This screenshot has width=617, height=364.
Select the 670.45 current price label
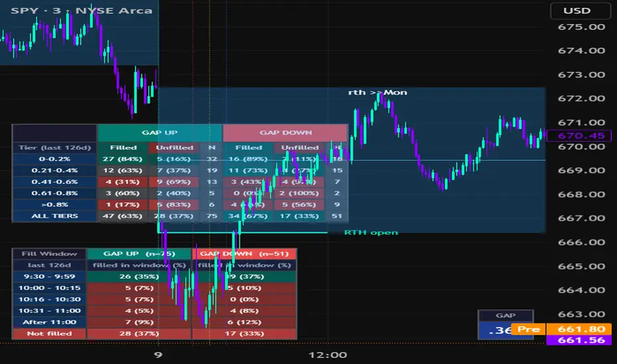click(x=579, y=136)
